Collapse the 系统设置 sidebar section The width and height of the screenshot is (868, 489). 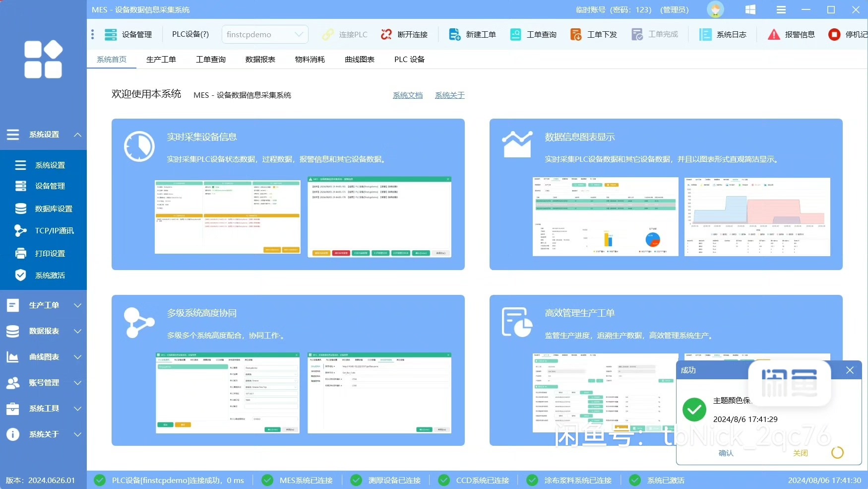pyautogui.click(x=77, y=135)
